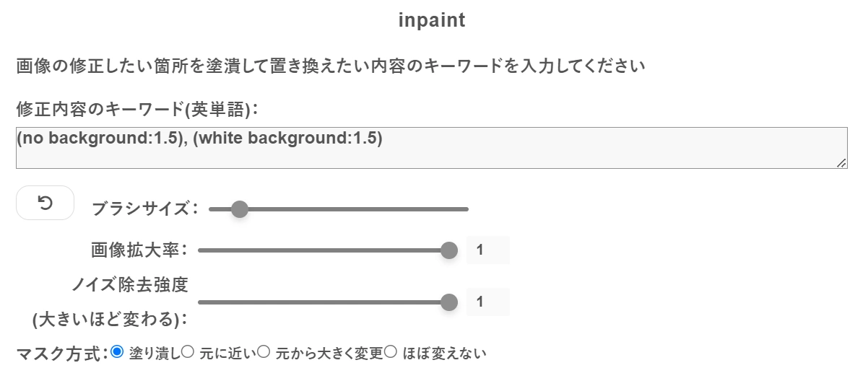
Task: Click the denoising strength slider handle
Action: [x=449, y=302]
